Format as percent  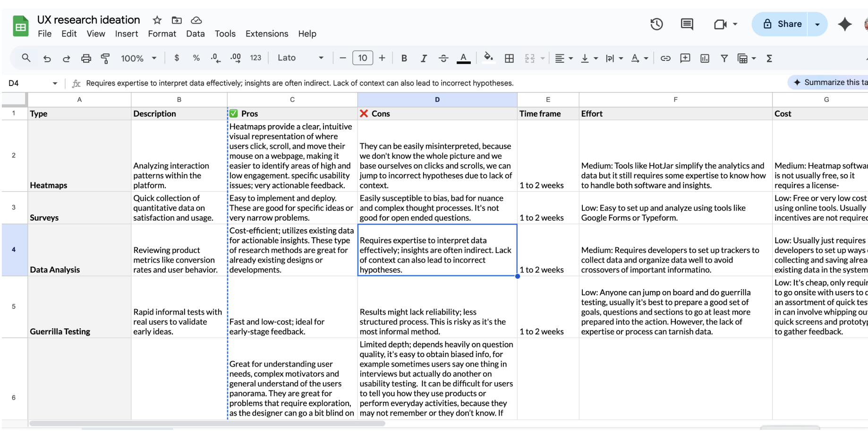coord(196,58)
